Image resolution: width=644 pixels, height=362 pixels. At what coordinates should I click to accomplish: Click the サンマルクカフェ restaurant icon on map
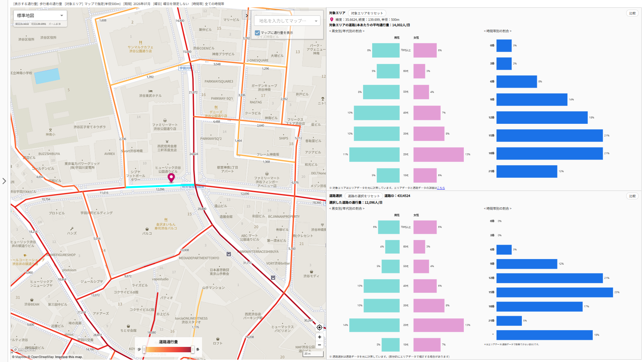(140, 43)
